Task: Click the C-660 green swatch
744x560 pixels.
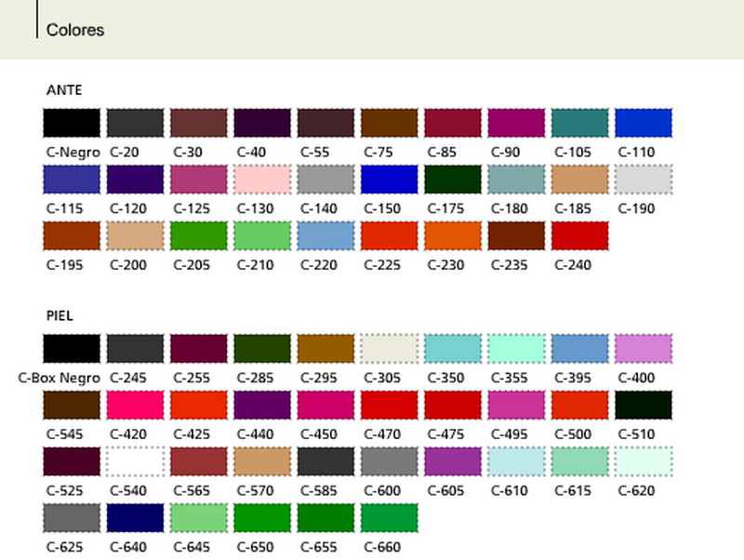Action: 389,518
